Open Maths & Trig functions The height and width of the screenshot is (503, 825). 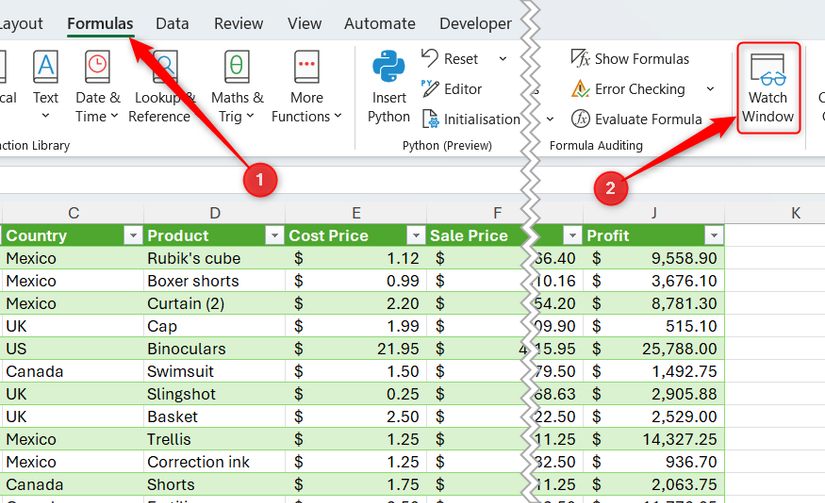237,87
